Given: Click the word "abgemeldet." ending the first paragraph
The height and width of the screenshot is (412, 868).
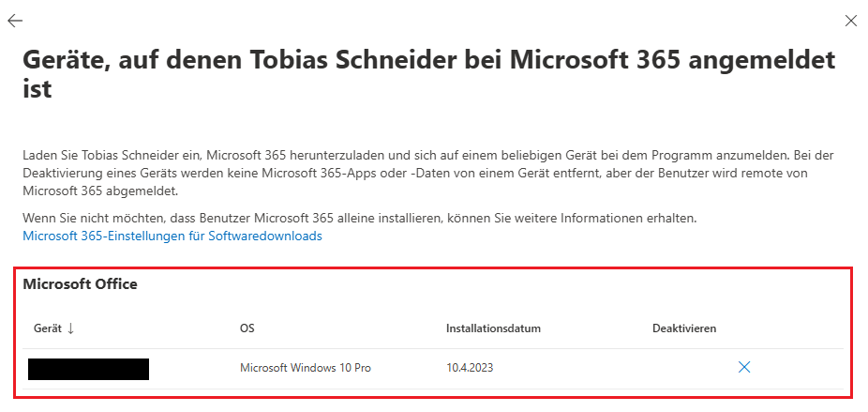Looking at the screenshot, I should tap(146, 191).
